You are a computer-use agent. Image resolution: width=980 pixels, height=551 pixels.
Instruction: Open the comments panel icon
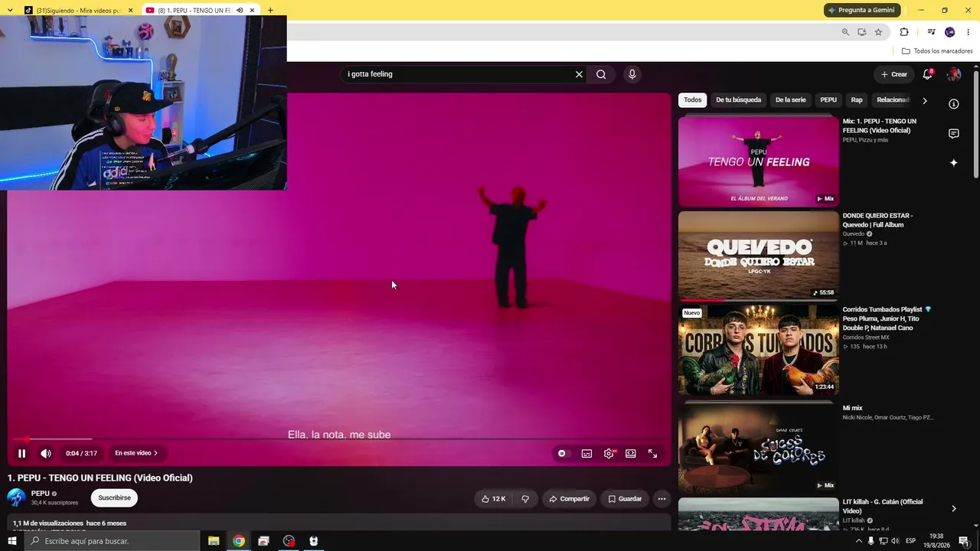[x=954, y=134]
